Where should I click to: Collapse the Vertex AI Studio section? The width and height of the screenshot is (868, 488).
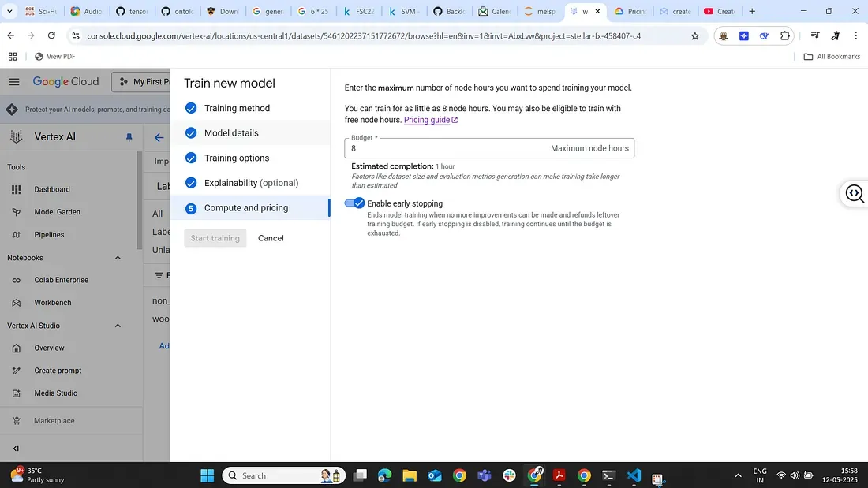118,325
